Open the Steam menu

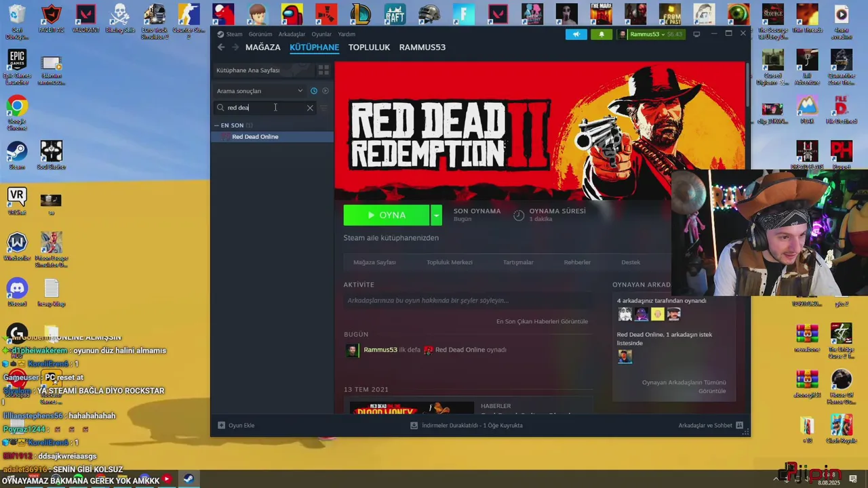234,34
